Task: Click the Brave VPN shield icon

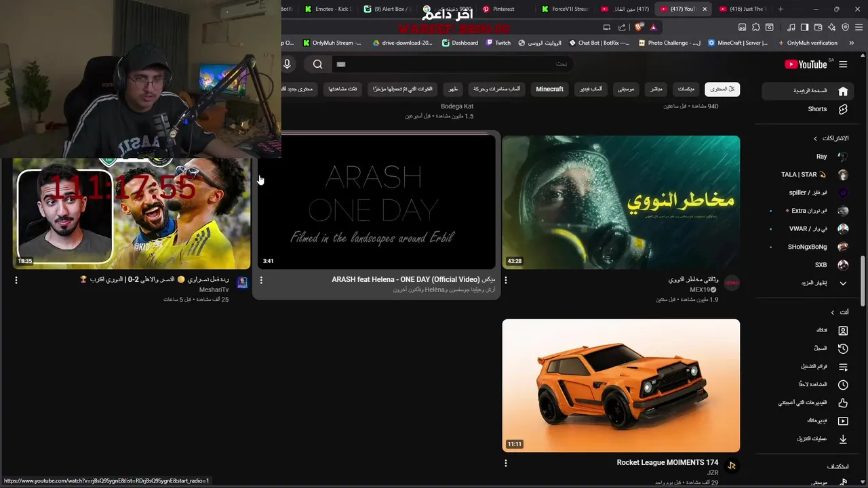Action: pos(845,27)
